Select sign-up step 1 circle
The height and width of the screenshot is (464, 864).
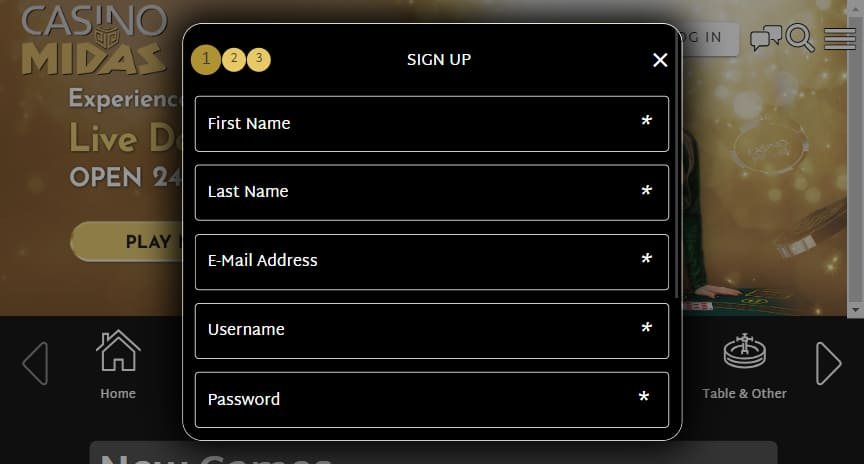(x=206, y=60)
